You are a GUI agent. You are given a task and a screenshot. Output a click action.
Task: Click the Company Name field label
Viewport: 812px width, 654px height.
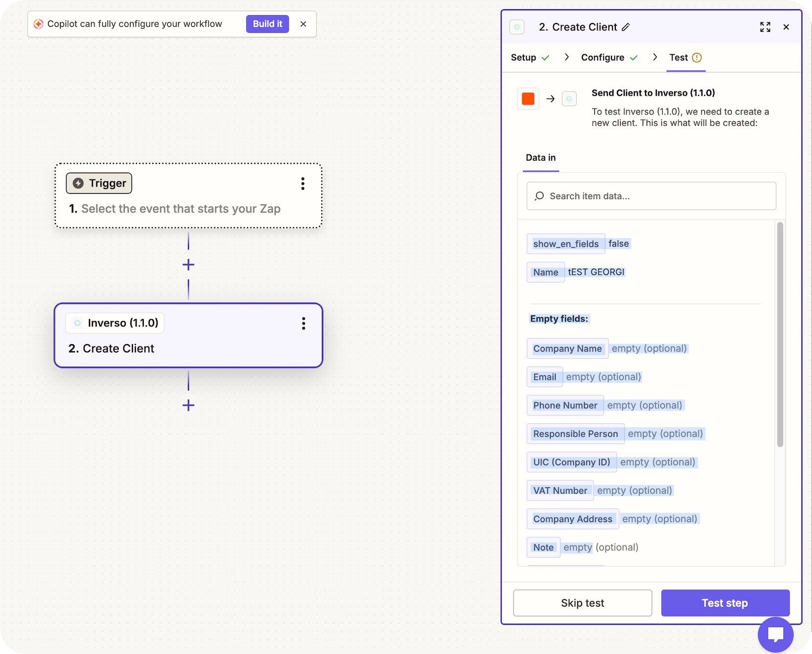(567, 349)
